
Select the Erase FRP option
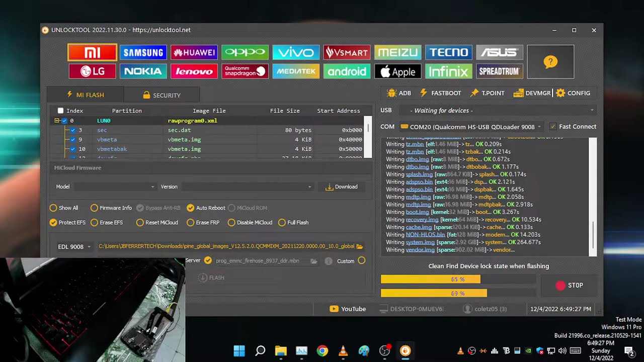click(203, 222)
